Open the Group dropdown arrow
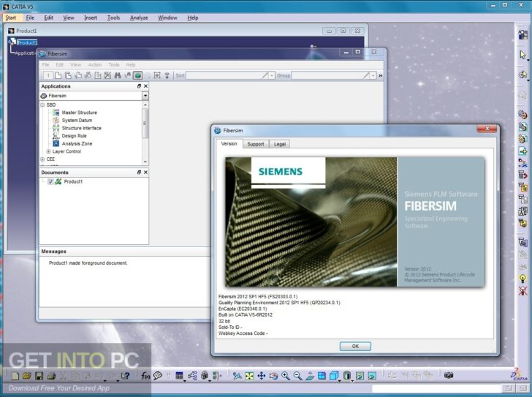Viewport: 532px width, 397px height. tap(373, 75)
